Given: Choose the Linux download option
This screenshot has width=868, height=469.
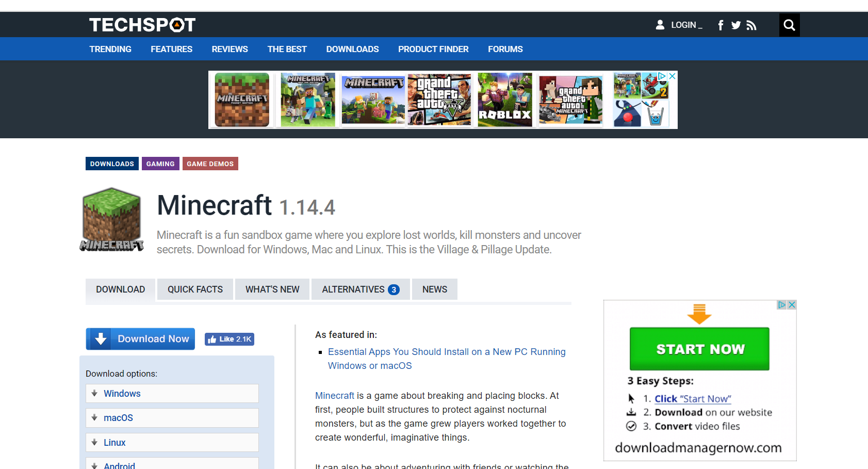Looking at the screenshot, I should point(172,442).
